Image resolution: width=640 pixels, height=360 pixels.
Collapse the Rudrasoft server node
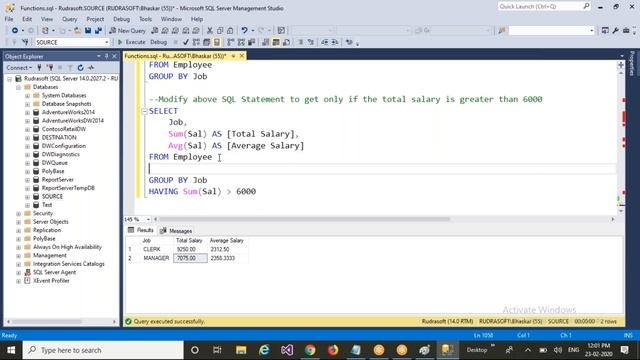[x=9, y=78]
